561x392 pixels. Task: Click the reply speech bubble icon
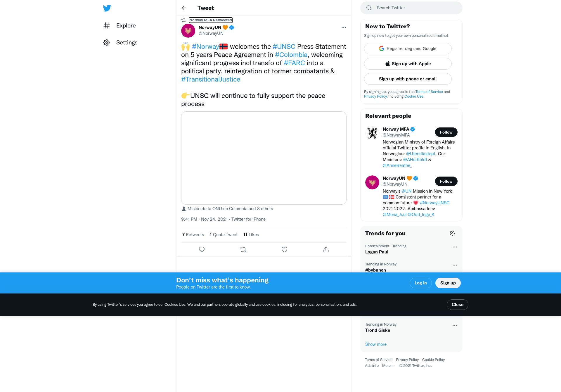coord(202,249)
